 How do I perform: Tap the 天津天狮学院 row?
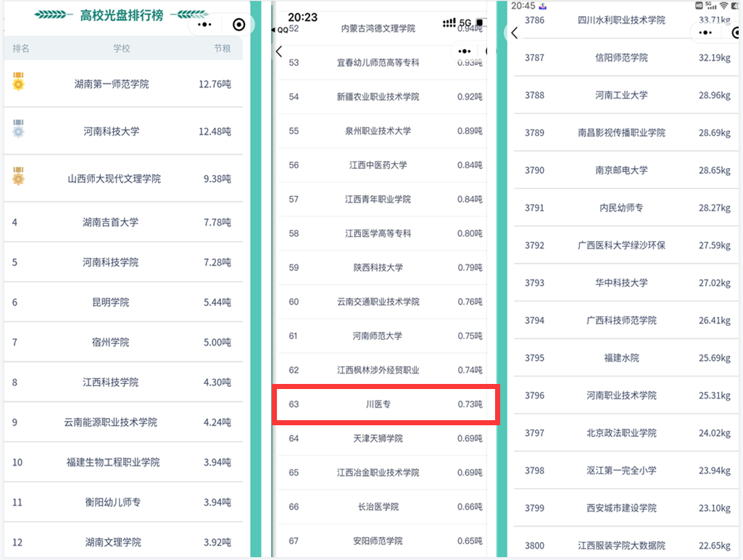point(378,438)
